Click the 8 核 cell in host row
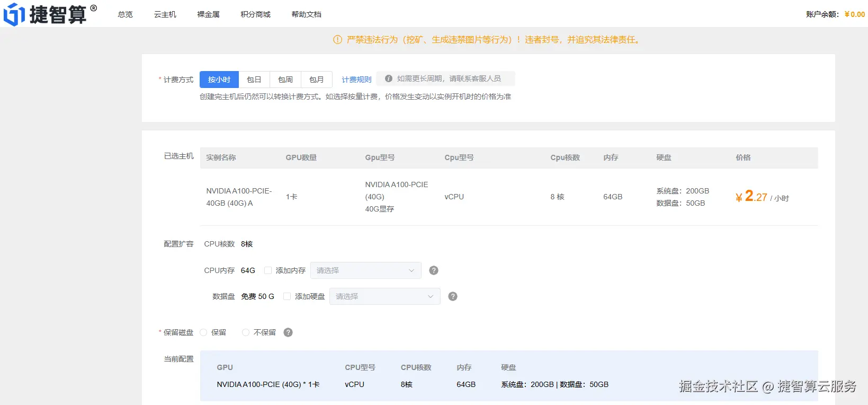 [x=557, y=197]
